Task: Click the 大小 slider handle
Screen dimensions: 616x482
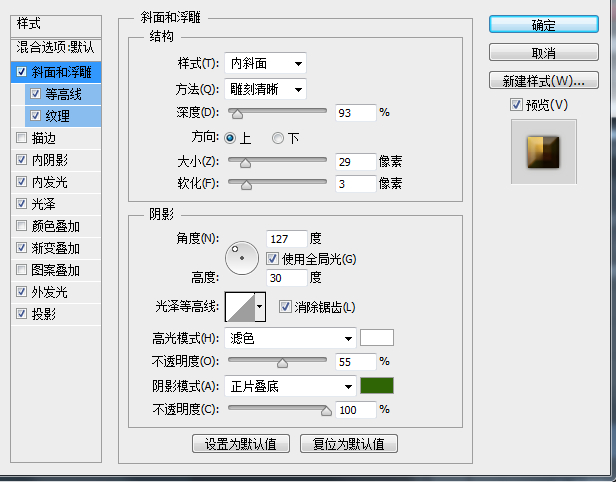Action: 246,163
